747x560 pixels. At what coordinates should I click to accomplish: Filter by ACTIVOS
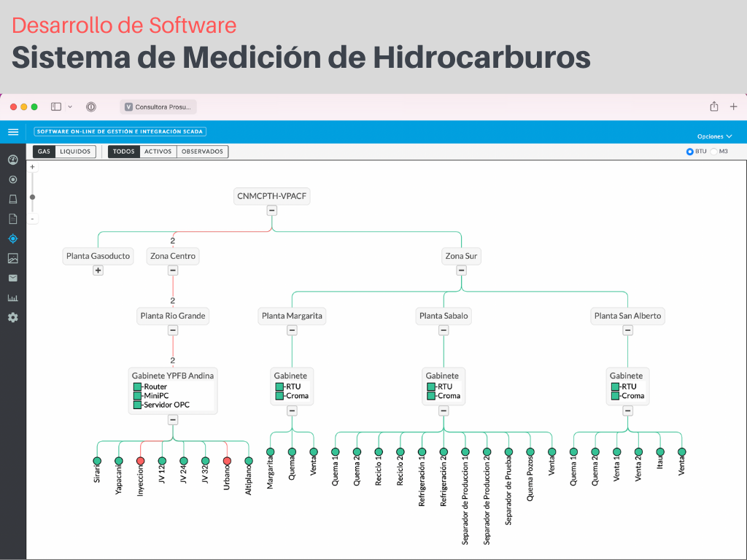[158, 152]
